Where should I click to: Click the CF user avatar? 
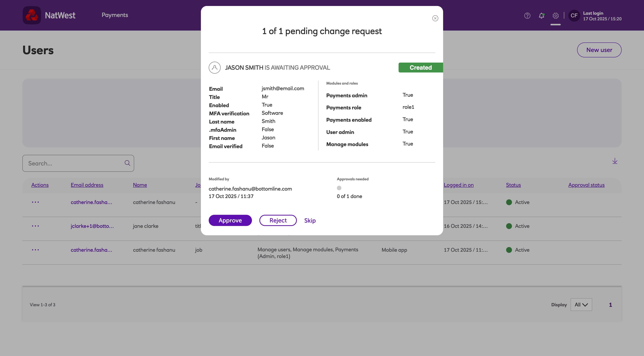(574, 15)
